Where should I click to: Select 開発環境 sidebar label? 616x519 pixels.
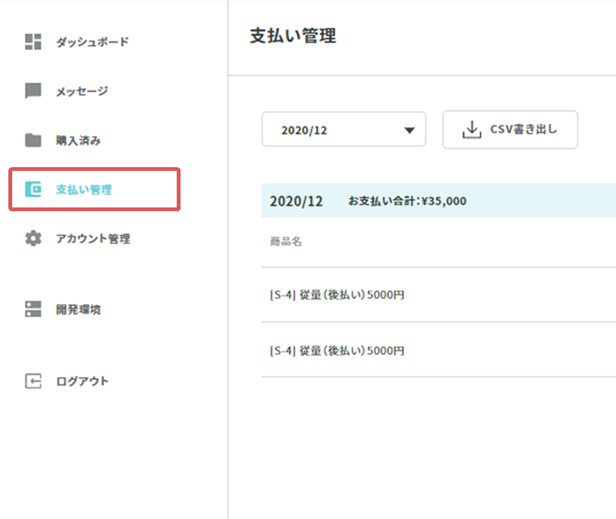(x=79, y=310)
